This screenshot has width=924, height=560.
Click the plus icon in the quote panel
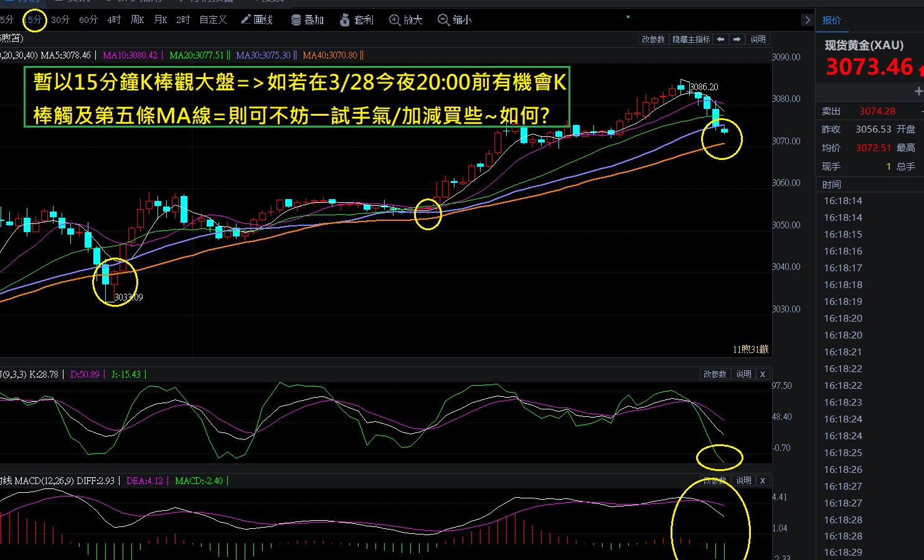918,91
